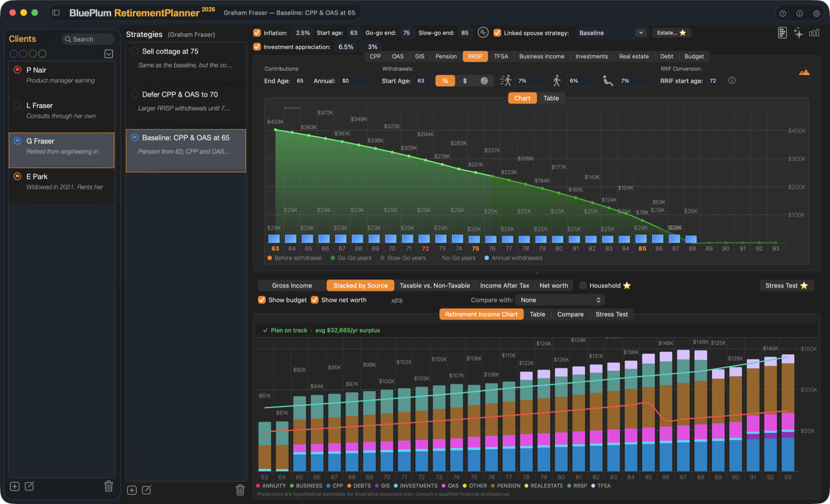Toggle the flag marker on E Park

pyautogui.click(x=17, y=176)
